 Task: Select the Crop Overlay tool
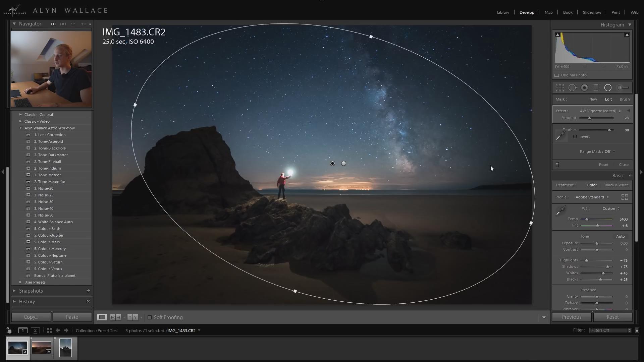tap(560, 88)
